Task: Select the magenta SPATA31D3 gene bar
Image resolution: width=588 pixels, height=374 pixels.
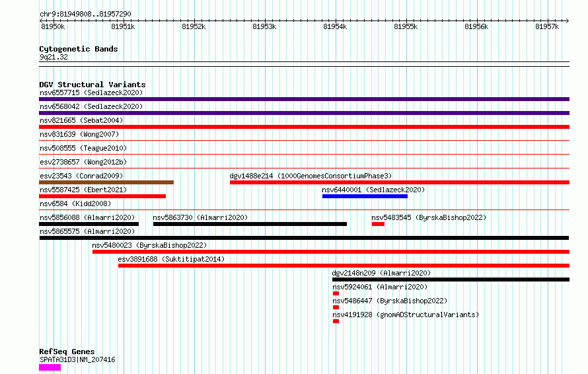Action: [50, 367]
